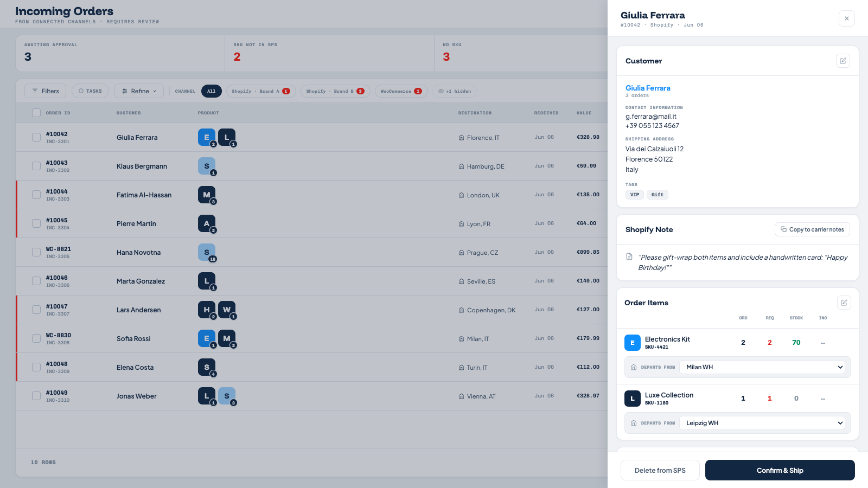
Task: Click the M product badge for Fatima Al-Hassan
Action: pyautogui.click(x=207, y=195)
